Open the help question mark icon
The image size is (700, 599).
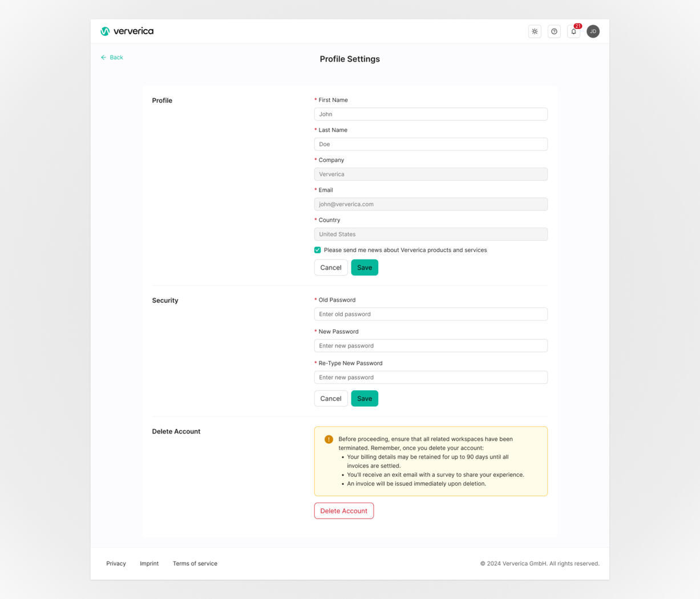click(x=554, y=31)
